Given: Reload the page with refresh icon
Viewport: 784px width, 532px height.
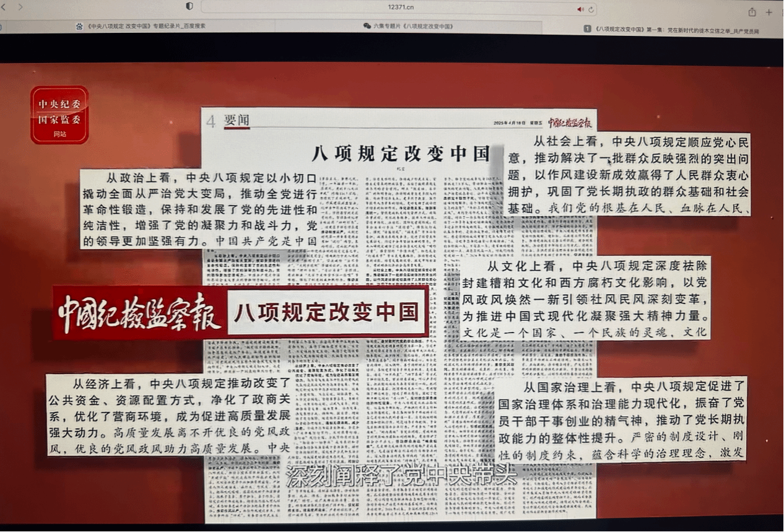Looking at the screenshot, I should pyautogui.click(x=591, y=9).
